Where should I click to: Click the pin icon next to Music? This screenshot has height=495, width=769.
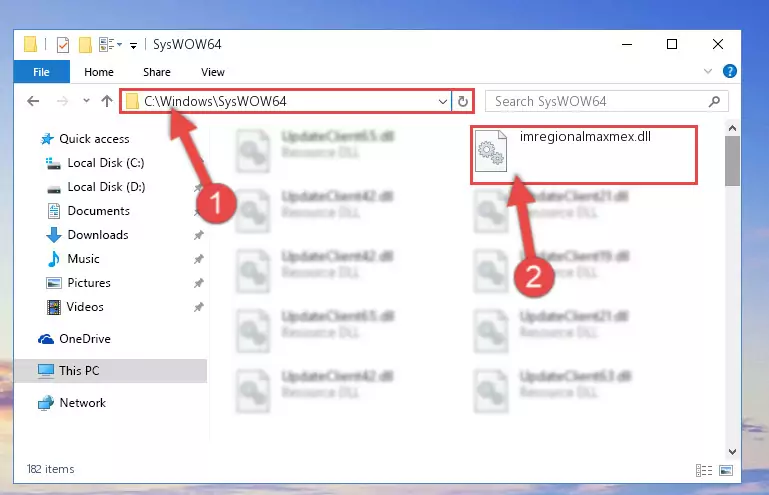(x=199, y=259)
